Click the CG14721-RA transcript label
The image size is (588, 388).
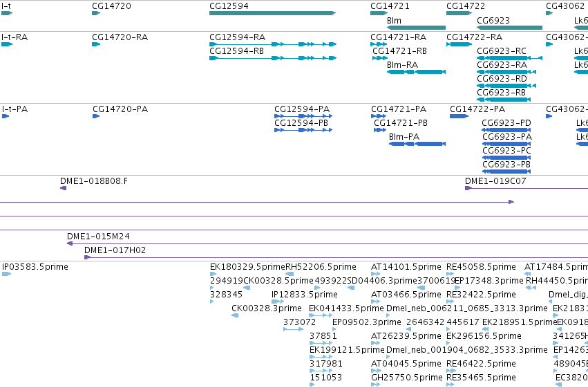[399, 37]
